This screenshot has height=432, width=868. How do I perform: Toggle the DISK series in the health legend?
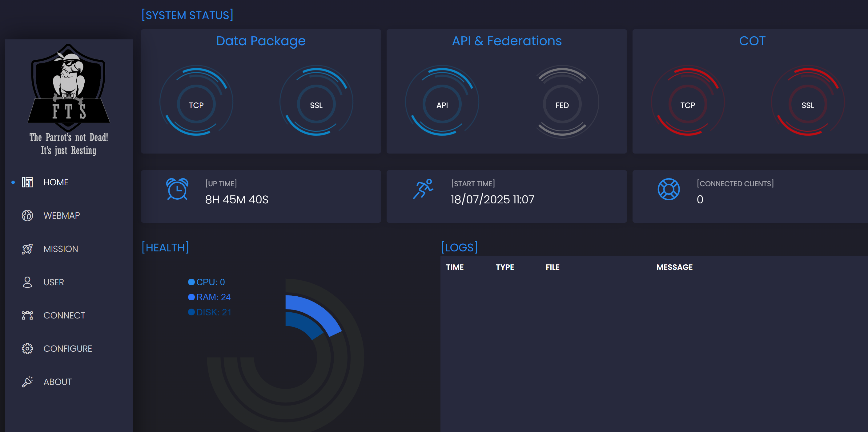coord(210,312)
